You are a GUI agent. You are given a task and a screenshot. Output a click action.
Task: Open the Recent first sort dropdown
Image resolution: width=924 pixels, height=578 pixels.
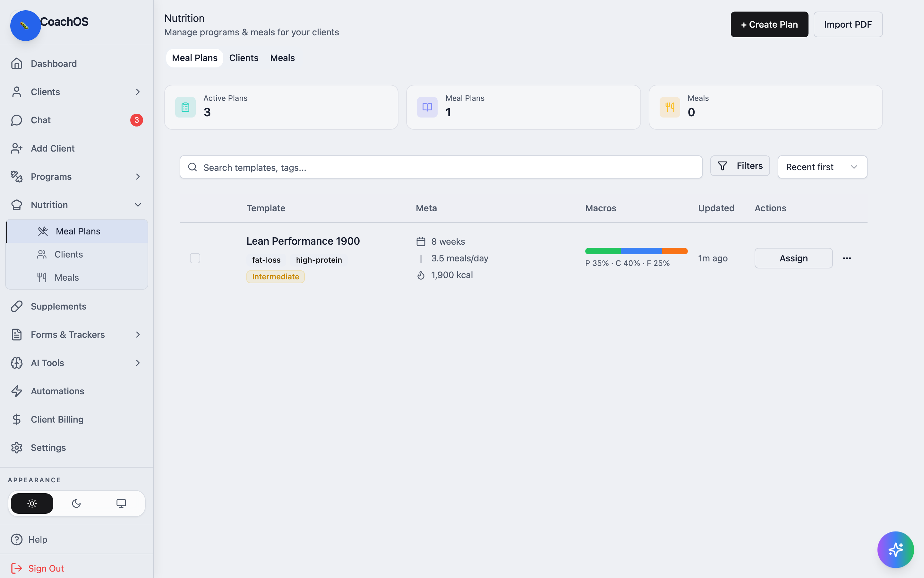pos(822,167)
